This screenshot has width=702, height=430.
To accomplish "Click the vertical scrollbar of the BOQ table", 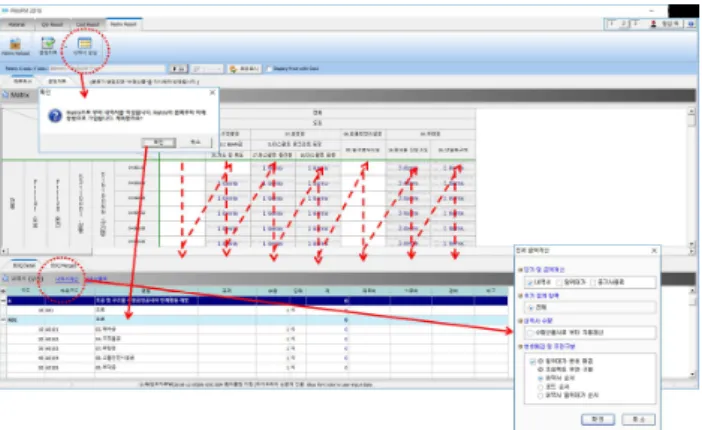I will [693, 331].
